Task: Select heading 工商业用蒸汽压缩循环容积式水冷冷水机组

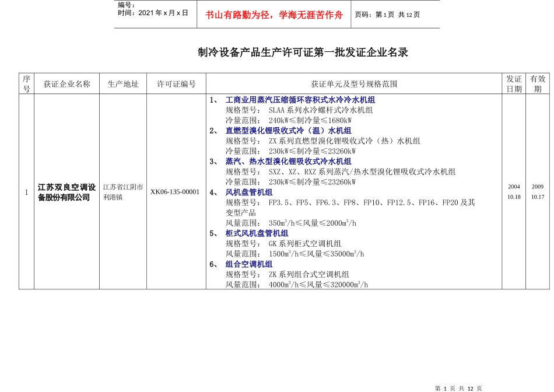Action: [300, 100]
